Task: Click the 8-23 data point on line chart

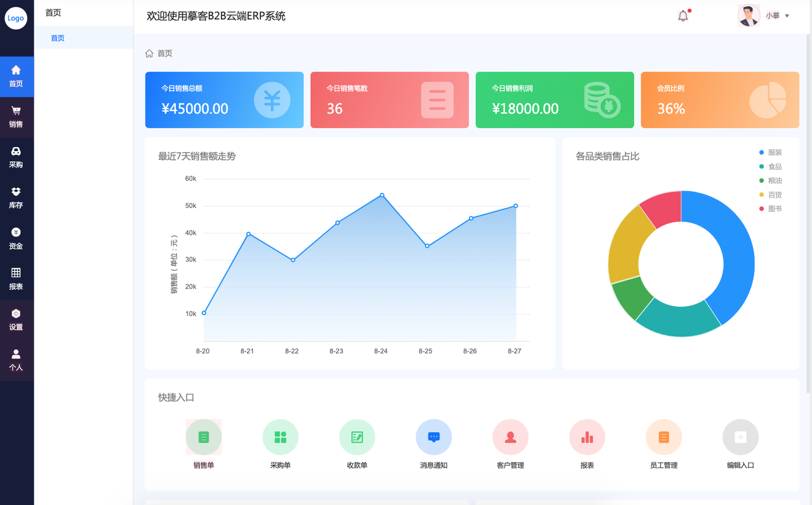Action: pos(337,223)
